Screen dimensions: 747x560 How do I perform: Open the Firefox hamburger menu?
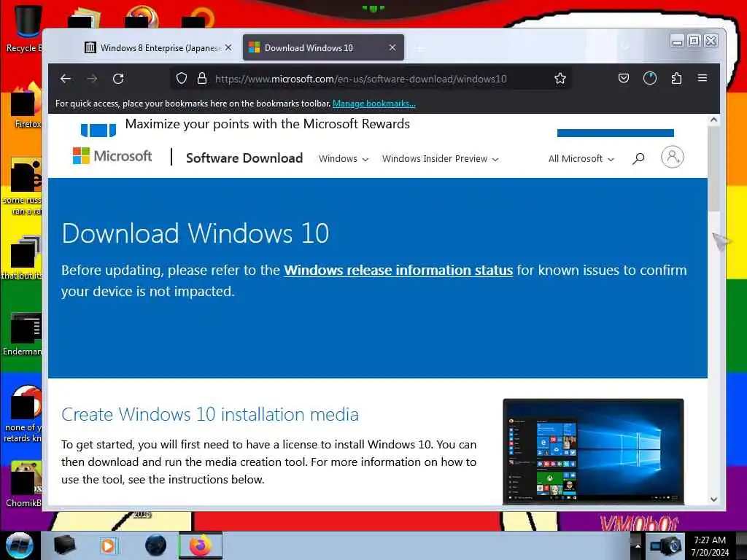pyautogui.click(x=703, y=77)
